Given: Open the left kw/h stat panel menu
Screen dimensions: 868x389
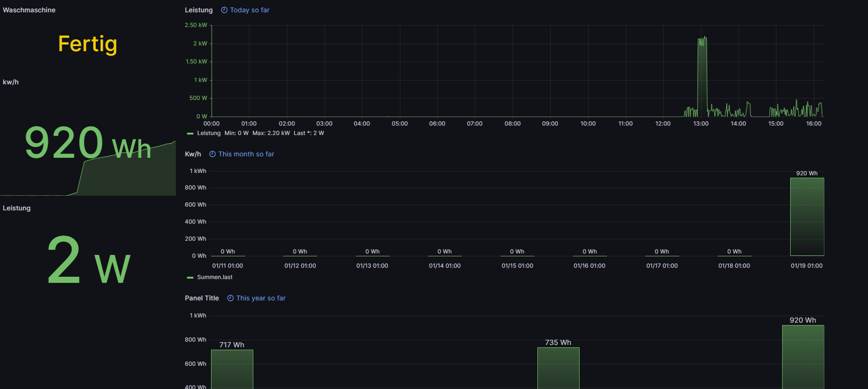Looking at the screenshot, I should [11, 82].
